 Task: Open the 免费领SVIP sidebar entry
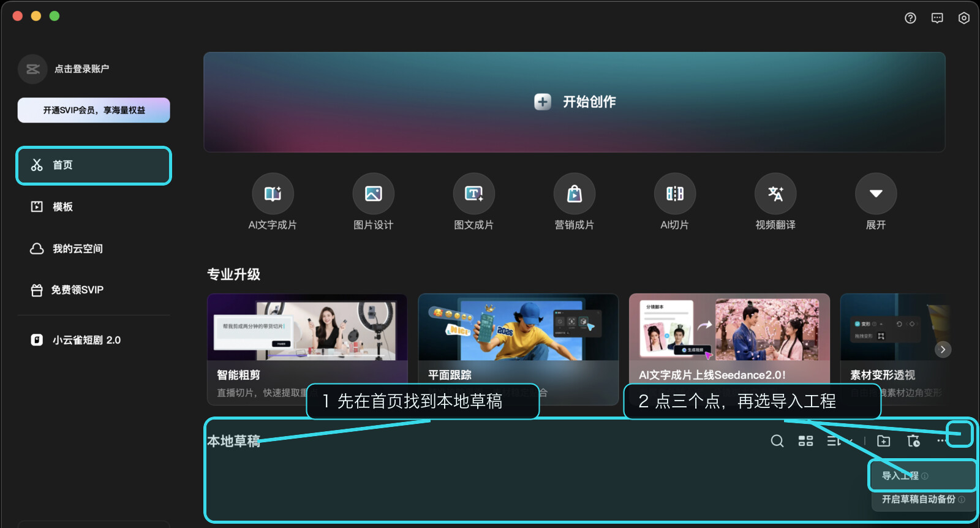coord(94,290)
